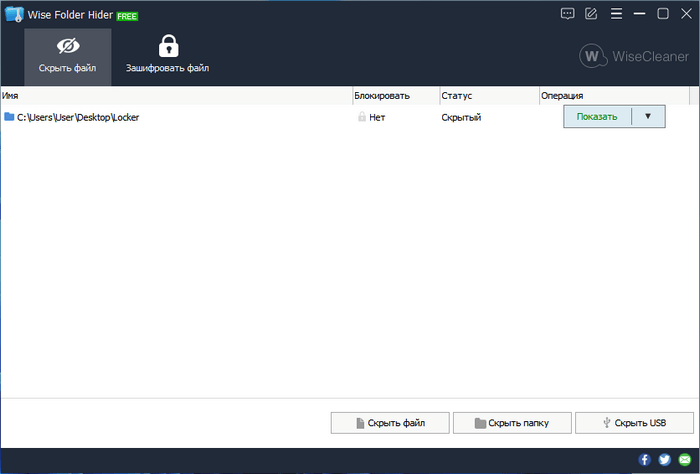Click the green email icon
Viewport: 700px width, 474px height.
click(684, 459)
